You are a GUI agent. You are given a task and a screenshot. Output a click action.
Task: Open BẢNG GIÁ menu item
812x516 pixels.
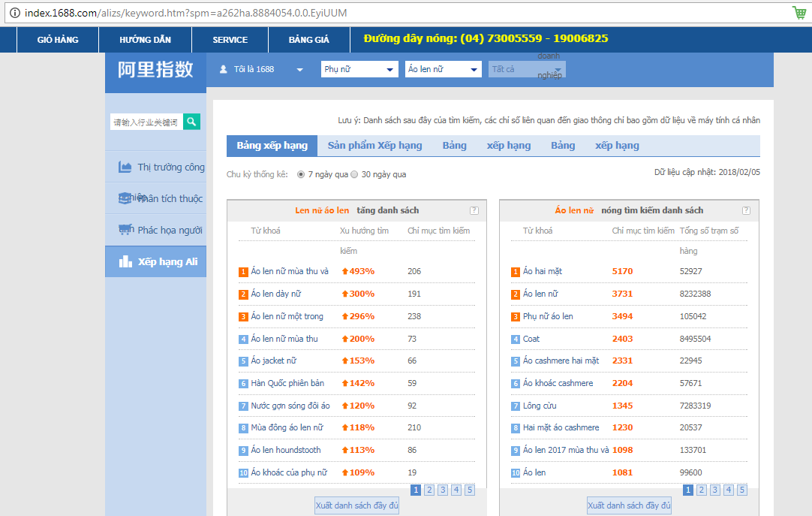tap(308, 40)
